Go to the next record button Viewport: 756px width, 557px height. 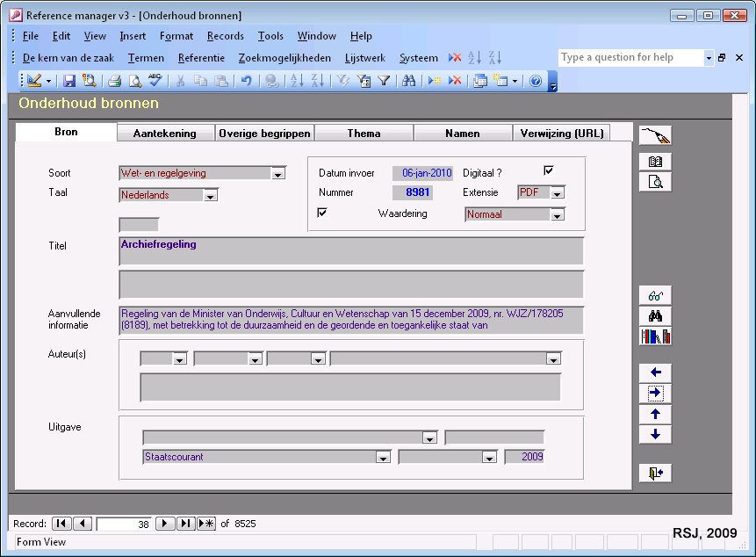coord(165,524)
